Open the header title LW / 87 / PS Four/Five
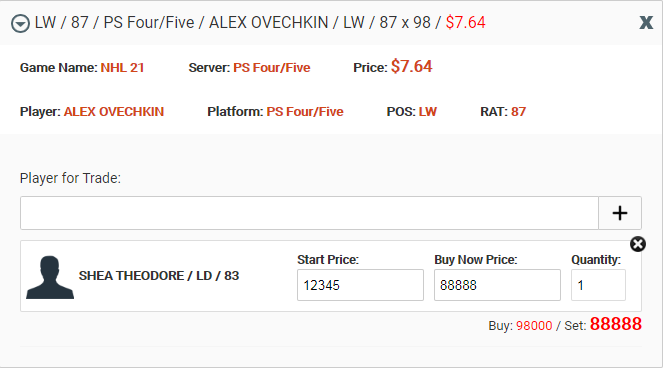The height and width of the screenshot is (368, 663). (x=114, y=22)
